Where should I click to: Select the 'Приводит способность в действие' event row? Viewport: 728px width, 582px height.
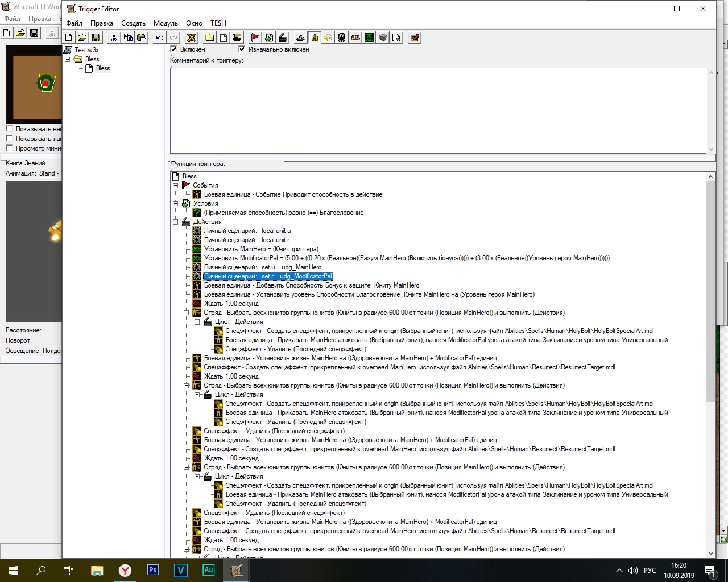293,194
